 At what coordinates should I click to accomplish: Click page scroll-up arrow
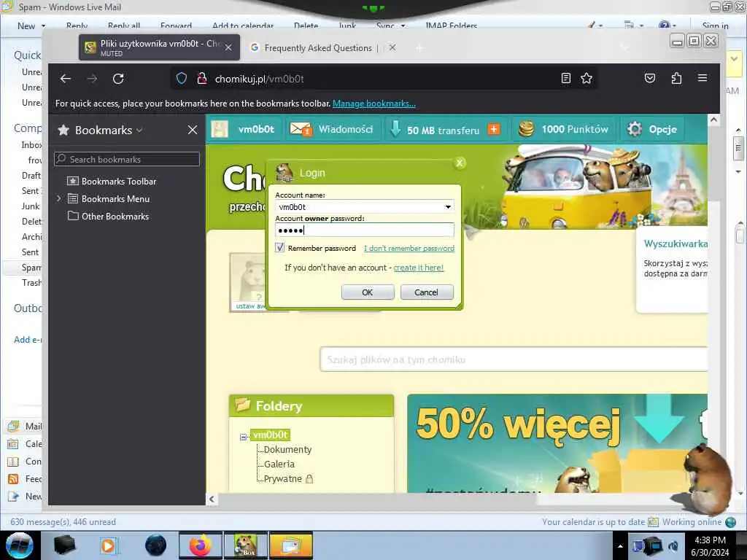click(713, 120)
